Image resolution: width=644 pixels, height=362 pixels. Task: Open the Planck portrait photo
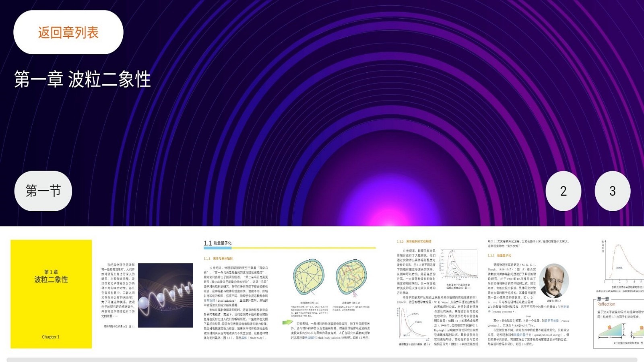pos(554,280)
